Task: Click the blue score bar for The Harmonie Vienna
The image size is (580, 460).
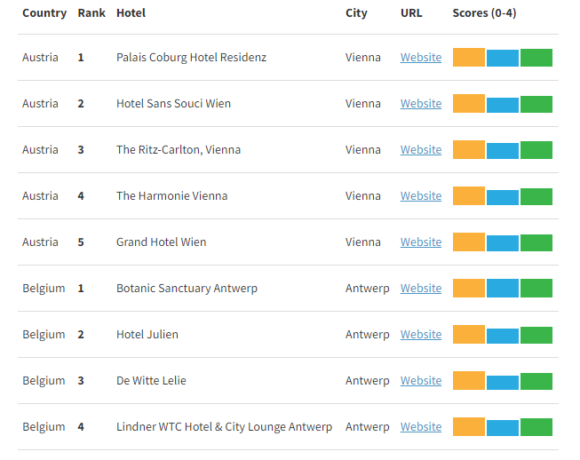Action: click(x=502, y=198)
